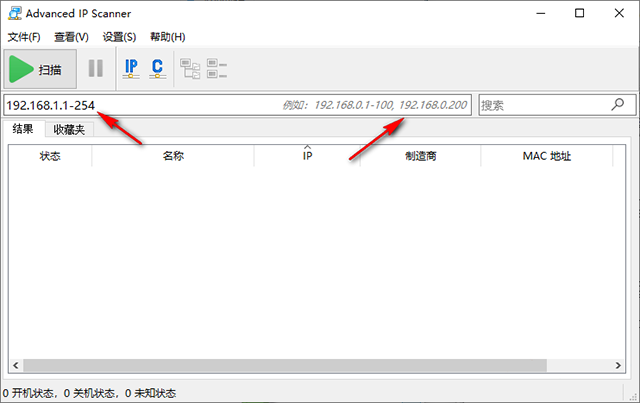640x403 pixels.
Task: Open the 帮助(H) menu
Action: click(x=167, y=37)
